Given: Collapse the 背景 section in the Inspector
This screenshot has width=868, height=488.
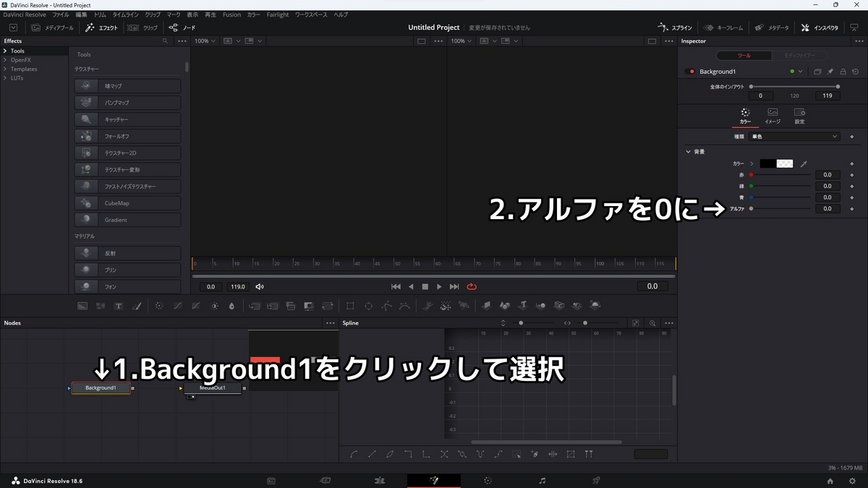Looking at the screenshot, I should [688, 151].
